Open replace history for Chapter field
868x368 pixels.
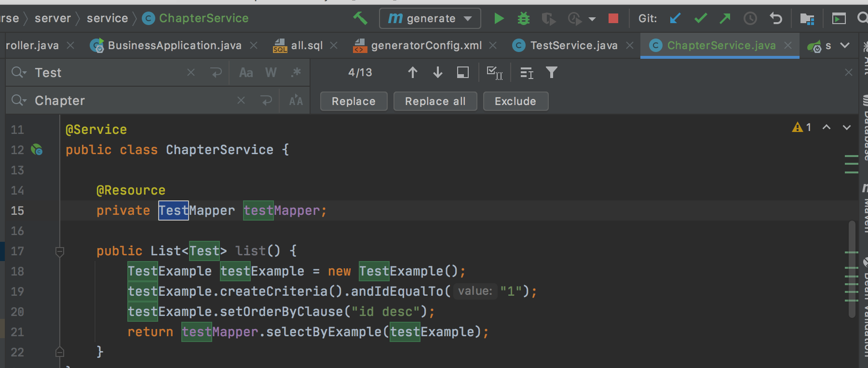pyautogui.click(x=19, y=100)
